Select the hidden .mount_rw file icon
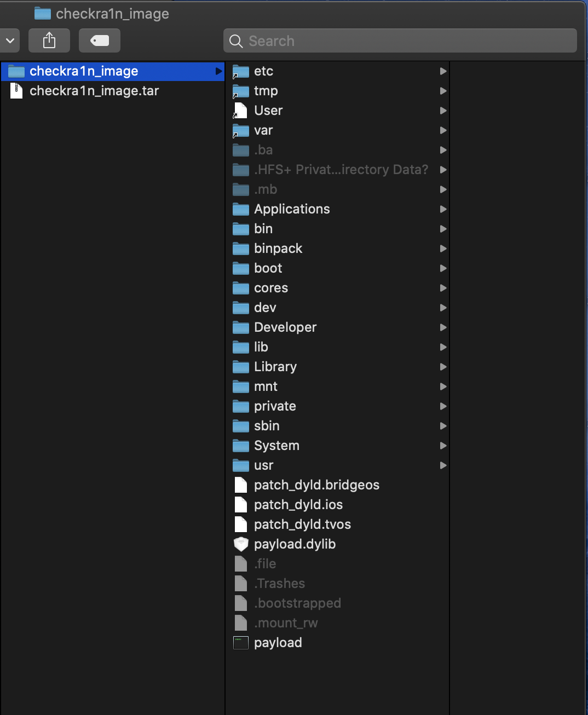The height and width of the screenshot is (715, 588). (241, 623)
